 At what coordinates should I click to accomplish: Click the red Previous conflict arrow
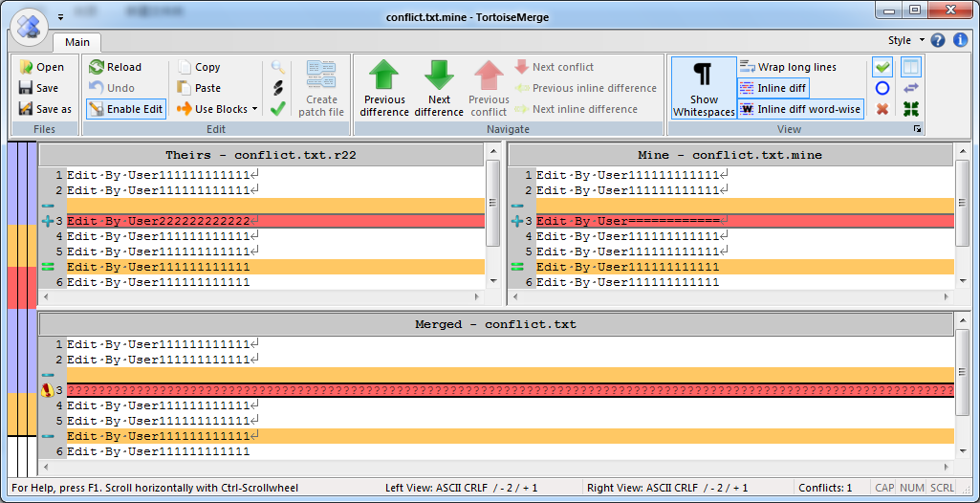(489, 76)
